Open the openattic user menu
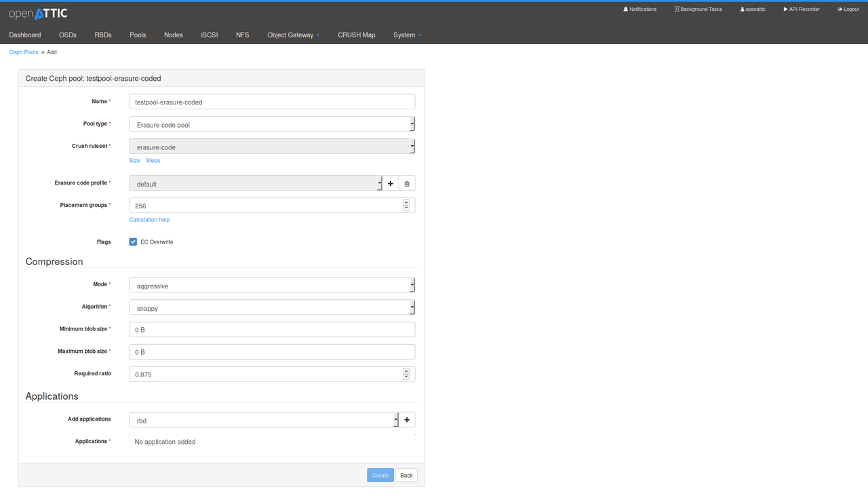The image size is (868, 496). point(753,9)
